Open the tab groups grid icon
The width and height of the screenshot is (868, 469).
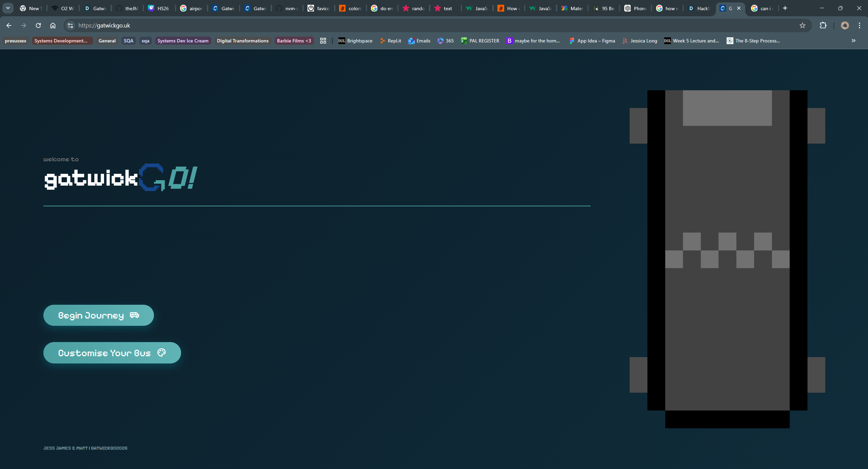(x=323, y=41)
